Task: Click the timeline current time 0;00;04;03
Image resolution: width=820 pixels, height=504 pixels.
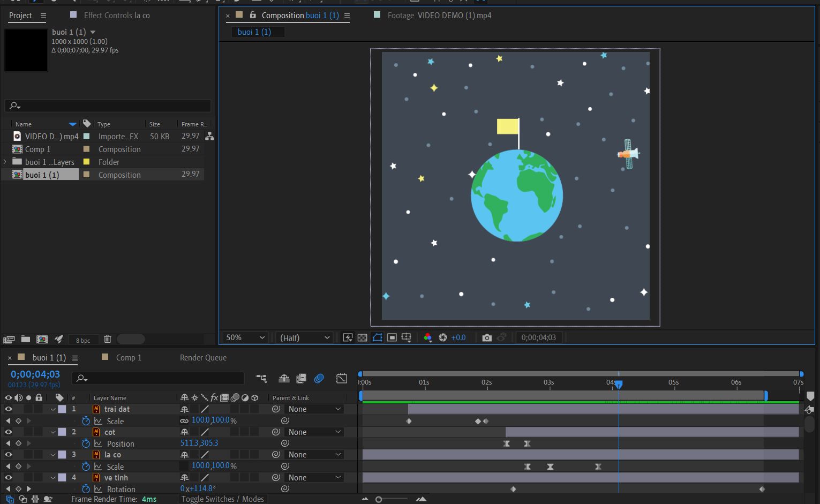Action: click(35, 374)
